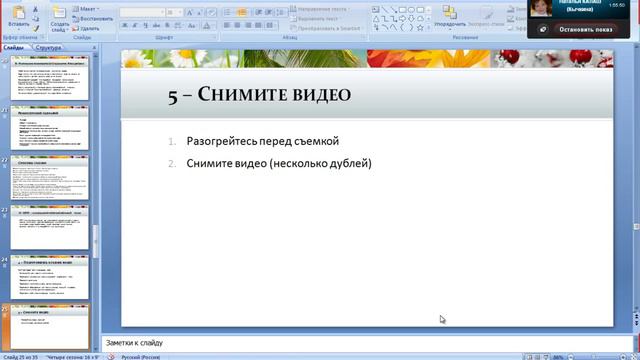This screenshot has width=640, height=360.
Task: Increase the list indent level
Action: (x=269, y=13)
